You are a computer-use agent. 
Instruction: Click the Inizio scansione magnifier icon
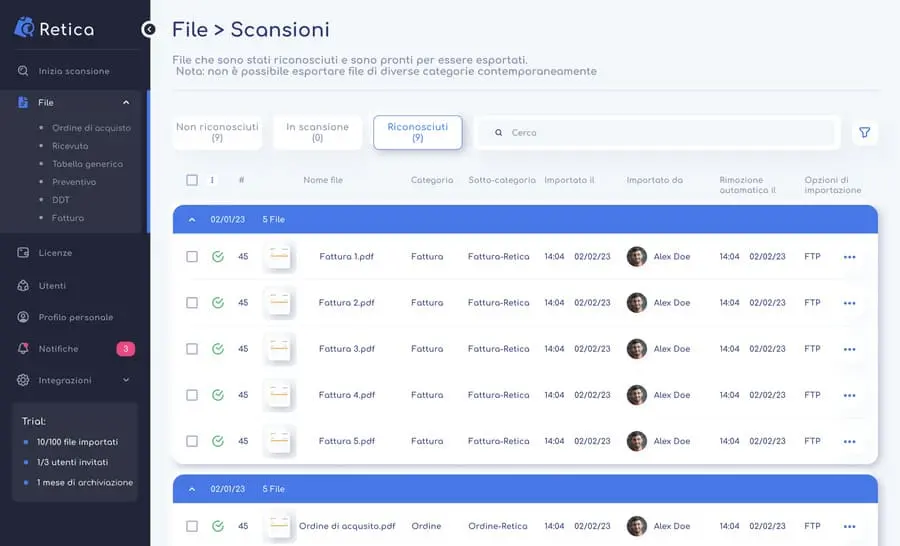coord(23,71)
